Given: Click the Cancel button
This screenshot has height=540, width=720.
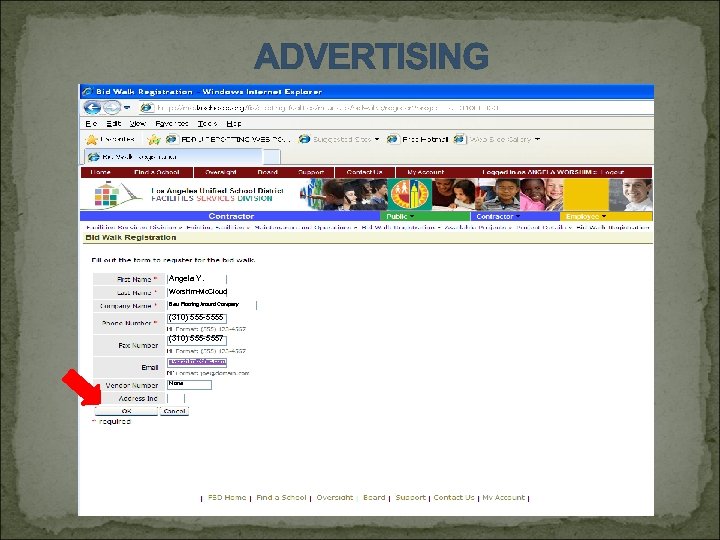Looking at the screenshot, I should tap(174, 411).
